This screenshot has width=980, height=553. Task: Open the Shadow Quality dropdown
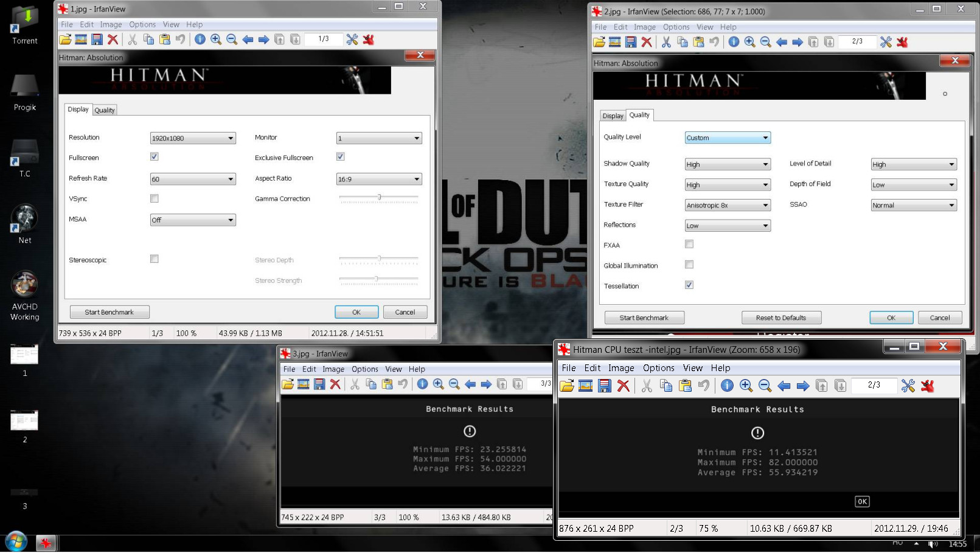click(x=728, y=164)
